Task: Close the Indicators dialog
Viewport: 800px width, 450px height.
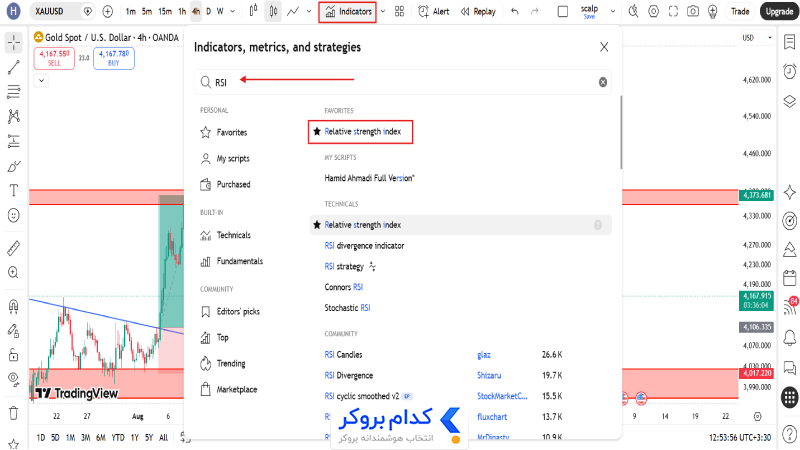Action: (x=604, y=47)
